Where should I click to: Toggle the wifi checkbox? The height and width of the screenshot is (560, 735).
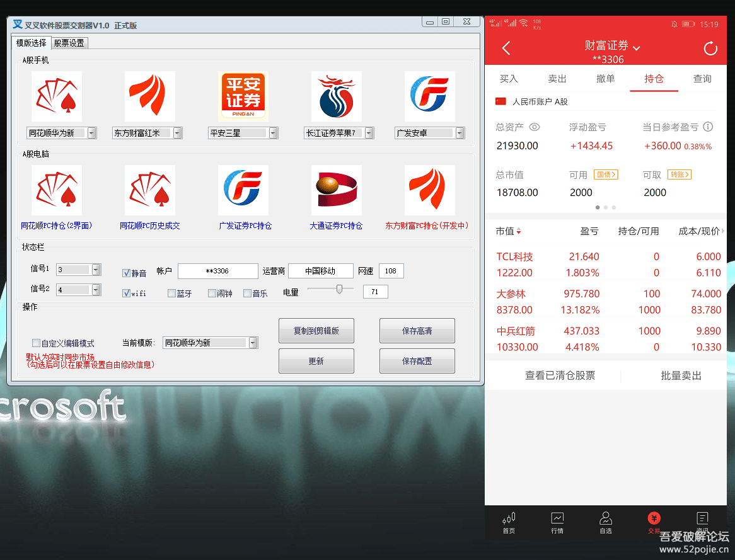click(126, 293)
